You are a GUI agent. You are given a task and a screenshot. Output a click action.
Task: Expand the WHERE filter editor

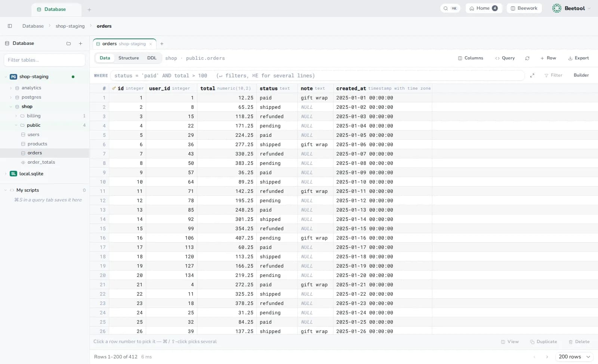point(532,75)
